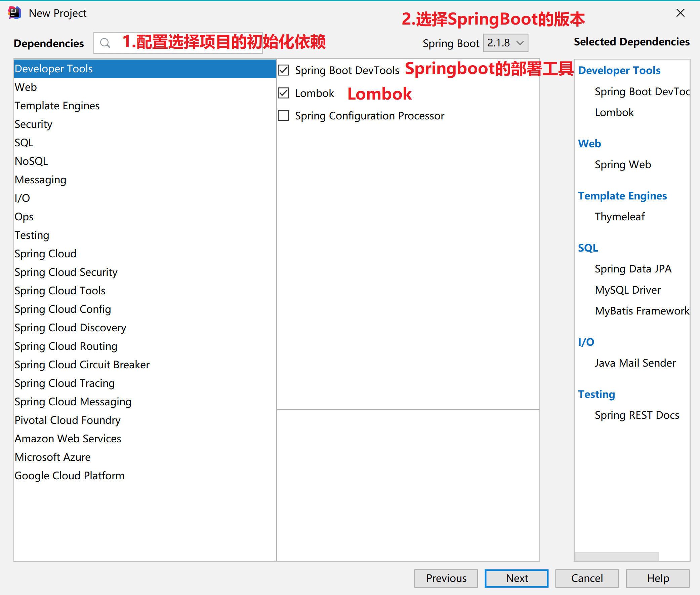Select the Web category
Viewport: 700px width, 595px height.
[26, 87]
